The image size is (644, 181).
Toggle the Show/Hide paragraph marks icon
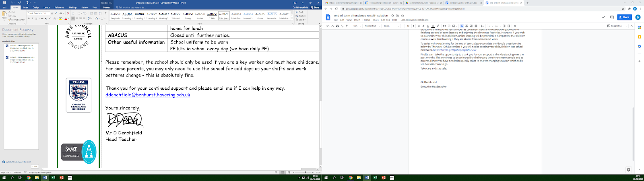pyautogui.click(x=105, y=13)
